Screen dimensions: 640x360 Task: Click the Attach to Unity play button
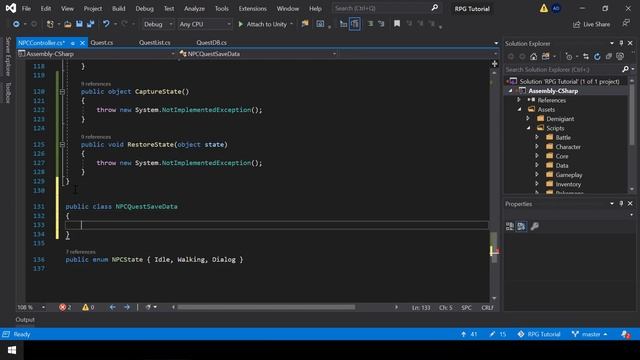262,24
